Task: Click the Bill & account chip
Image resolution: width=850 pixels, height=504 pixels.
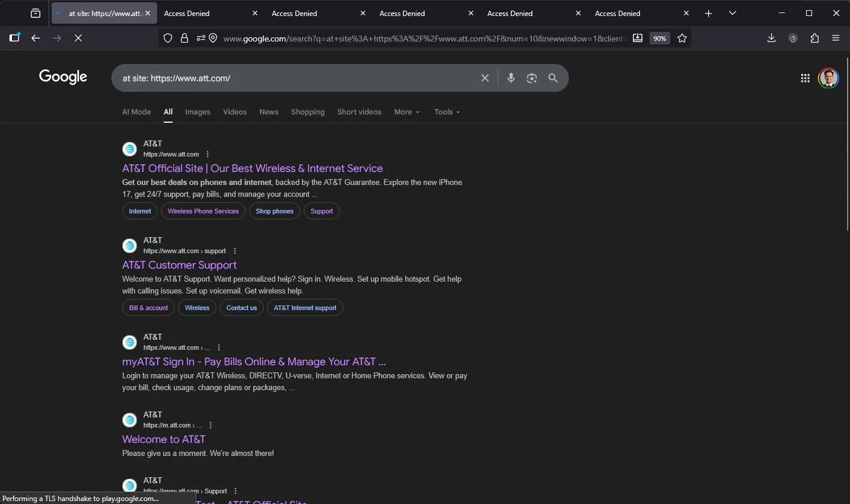Action: coord(148,308)
